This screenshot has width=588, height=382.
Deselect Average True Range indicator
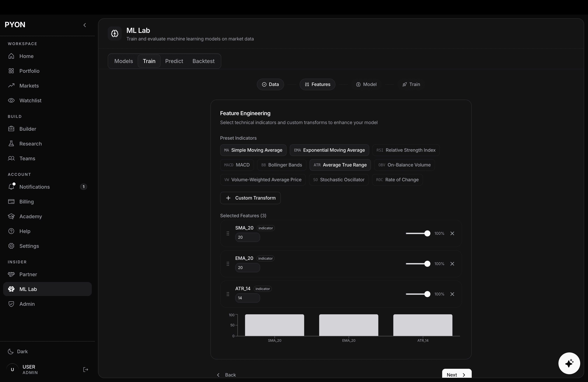click(340, 165)
